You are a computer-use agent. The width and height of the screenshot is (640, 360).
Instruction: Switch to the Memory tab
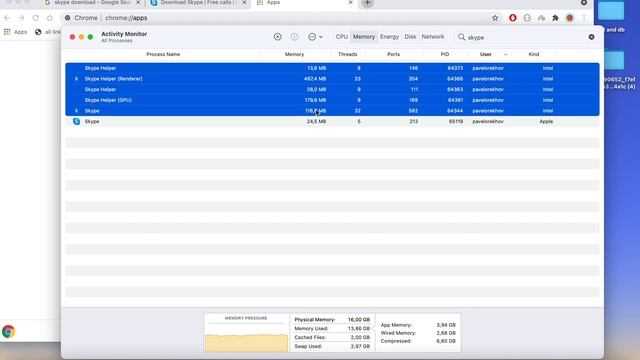pos(364,37)
